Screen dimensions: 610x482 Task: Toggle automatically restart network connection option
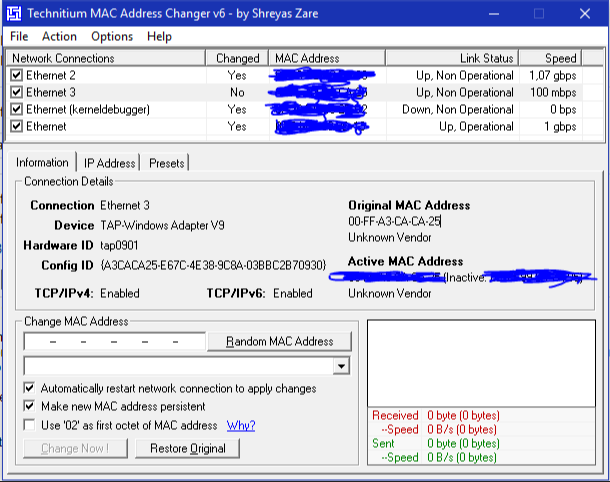(29, 388)
